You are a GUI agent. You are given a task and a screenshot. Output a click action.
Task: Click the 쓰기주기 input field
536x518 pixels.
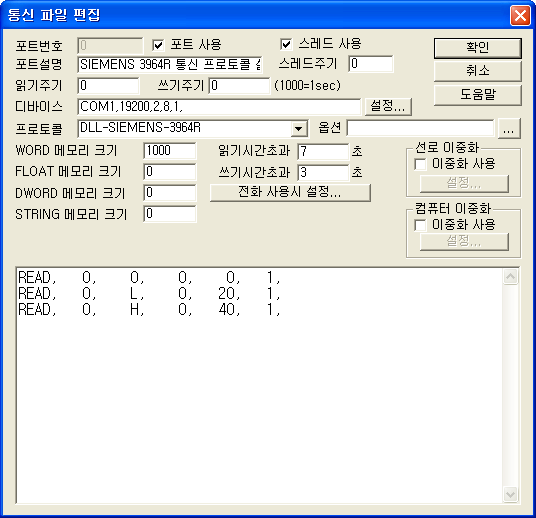(x=239, y=85)
